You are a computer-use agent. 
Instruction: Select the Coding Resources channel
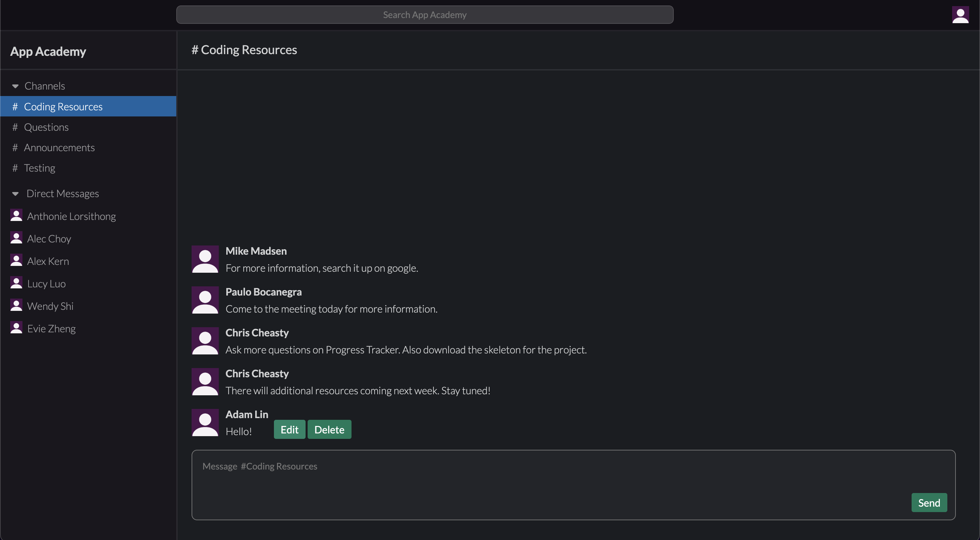coord(63,107)
